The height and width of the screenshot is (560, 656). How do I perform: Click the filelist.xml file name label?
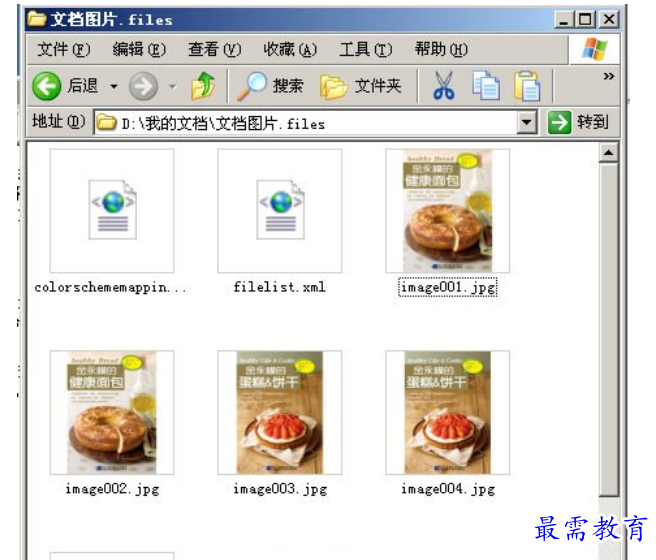tap(279, 287)
